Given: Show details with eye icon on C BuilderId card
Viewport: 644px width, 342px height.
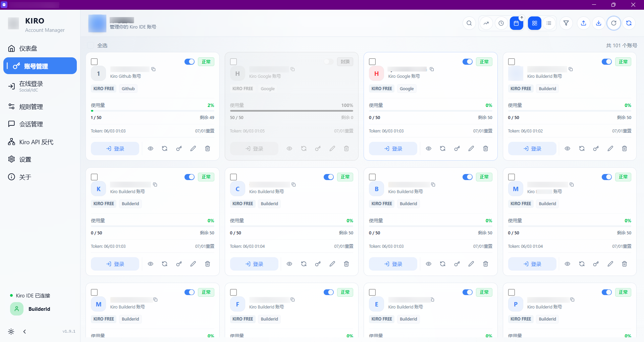Looking at the screenshot, I should (289, 264).
